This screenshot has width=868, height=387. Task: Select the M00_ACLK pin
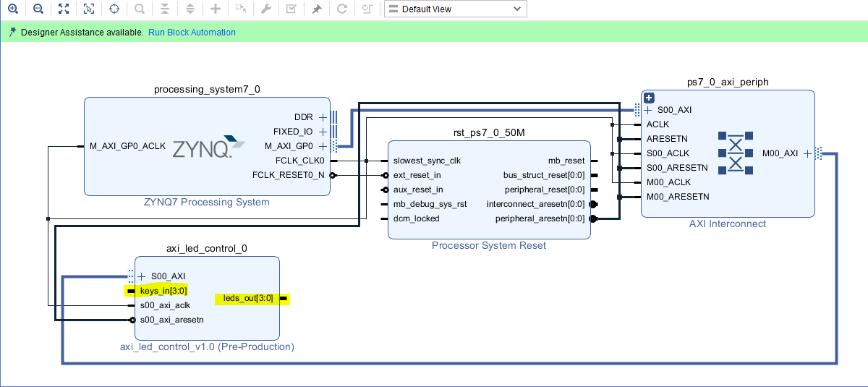(x=668, y=182)
